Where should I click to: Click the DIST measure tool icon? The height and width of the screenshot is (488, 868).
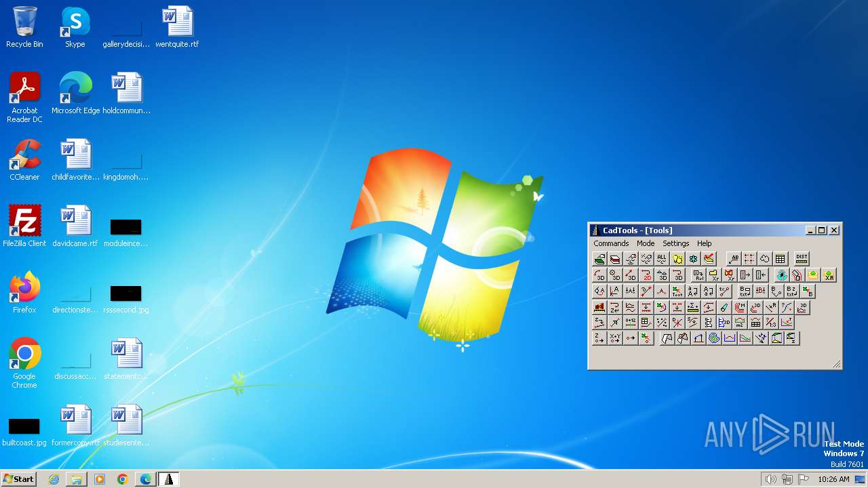tap(802, 258)
